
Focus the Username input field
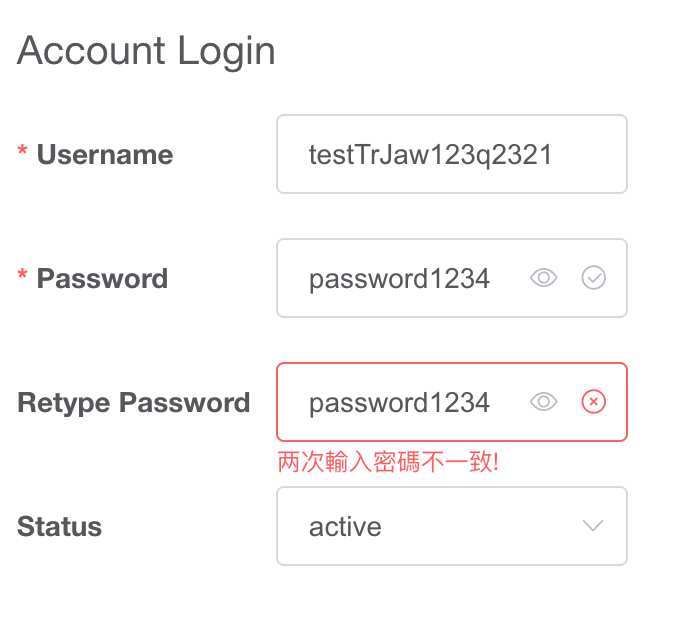452,154
